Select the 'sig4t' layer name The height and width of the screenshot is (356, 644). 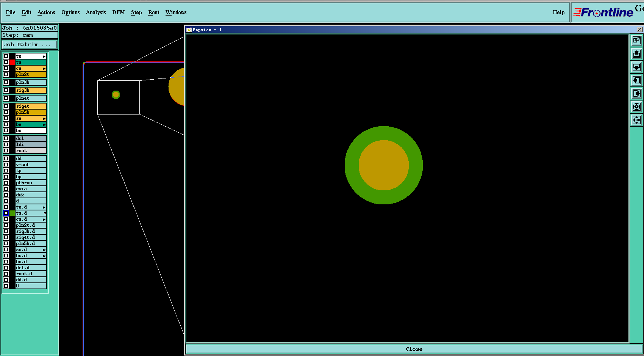click(x=31, y=106)
